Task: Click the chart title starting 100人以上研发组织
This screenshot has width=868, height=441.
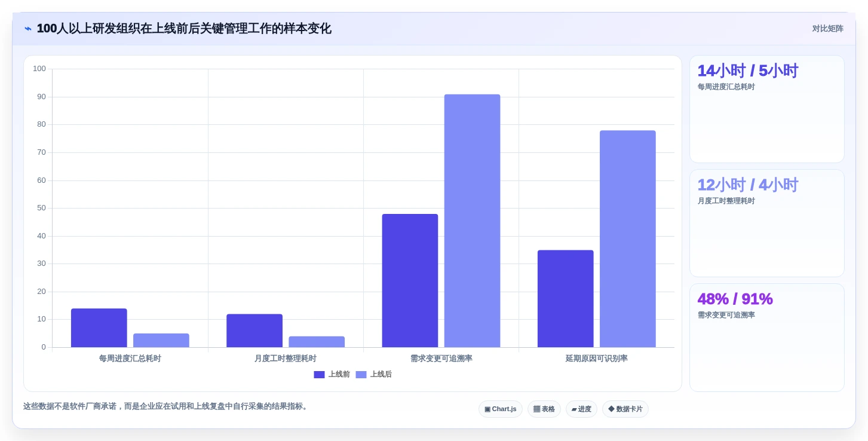Action: pyautogui.click(x=184, y=29)
